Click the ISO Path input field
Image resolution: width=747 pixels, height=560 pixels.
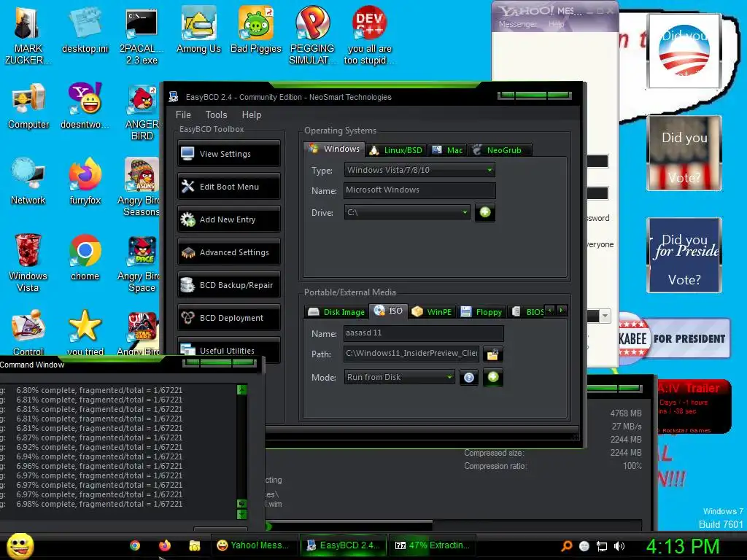coord(411,354)
